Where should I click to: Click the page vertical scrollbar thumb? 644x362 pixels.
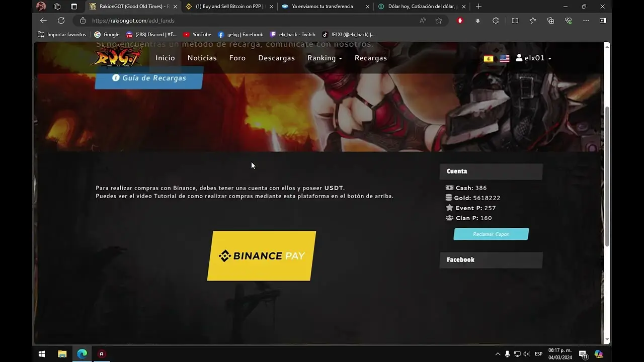tap(607, 176)
